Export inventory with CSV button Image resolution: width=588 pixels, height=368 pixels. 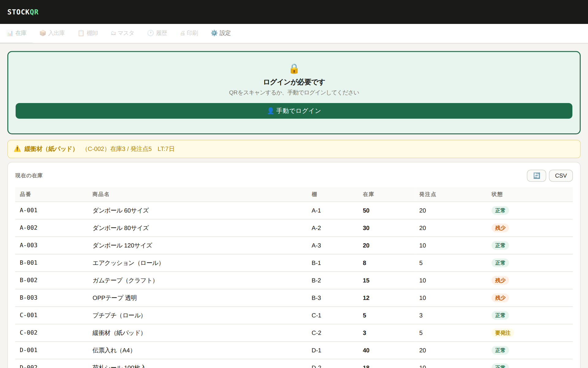[x=561, y=176]
